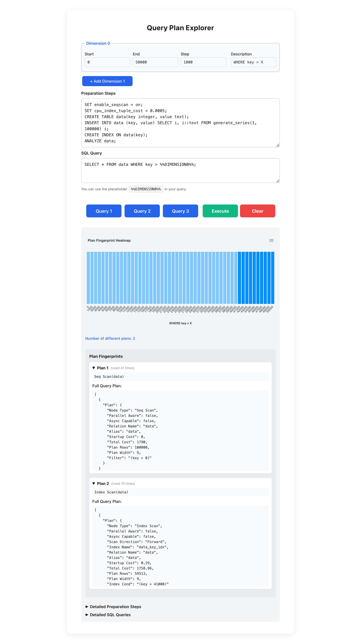Image resolution: width=361 pixels, height=644 pixels.
Task: Click the %%DIMENSION0%% placeholder code chip
Action: 146,189
